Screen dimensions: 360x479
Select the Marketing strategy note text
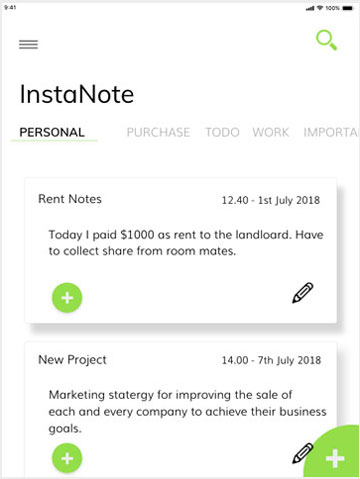[x=187, y=412]
